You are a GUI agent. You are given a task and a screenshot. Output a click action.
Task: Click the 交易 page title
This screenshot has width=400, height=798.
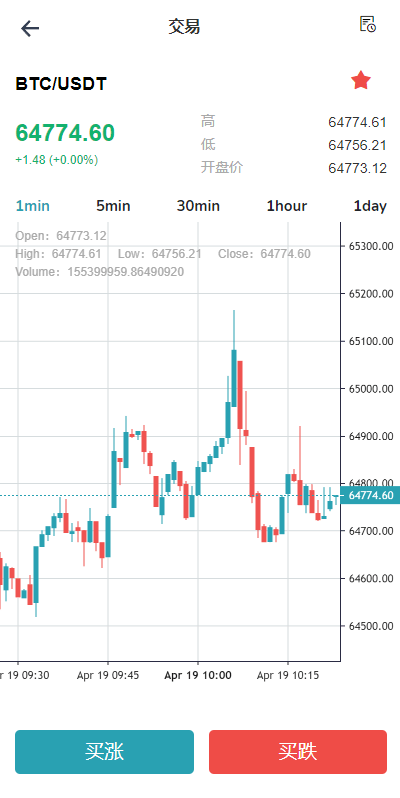(184, 26)
